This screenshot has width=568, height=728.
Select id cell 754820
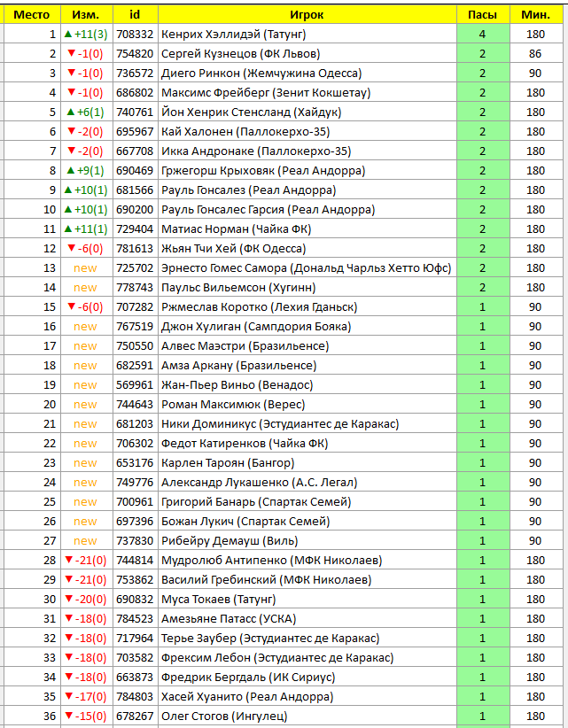coord(135,54)
